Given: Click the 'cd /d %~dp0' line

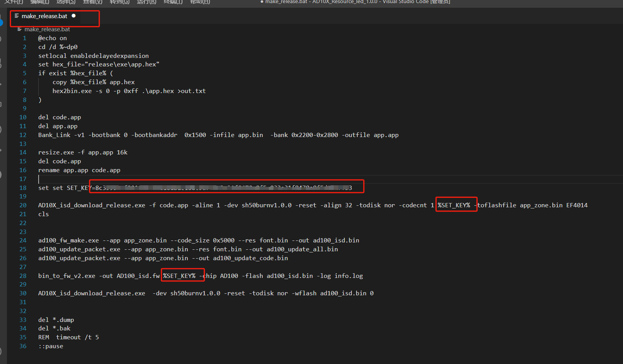Looking at the screenshot, I should (58, 47).
